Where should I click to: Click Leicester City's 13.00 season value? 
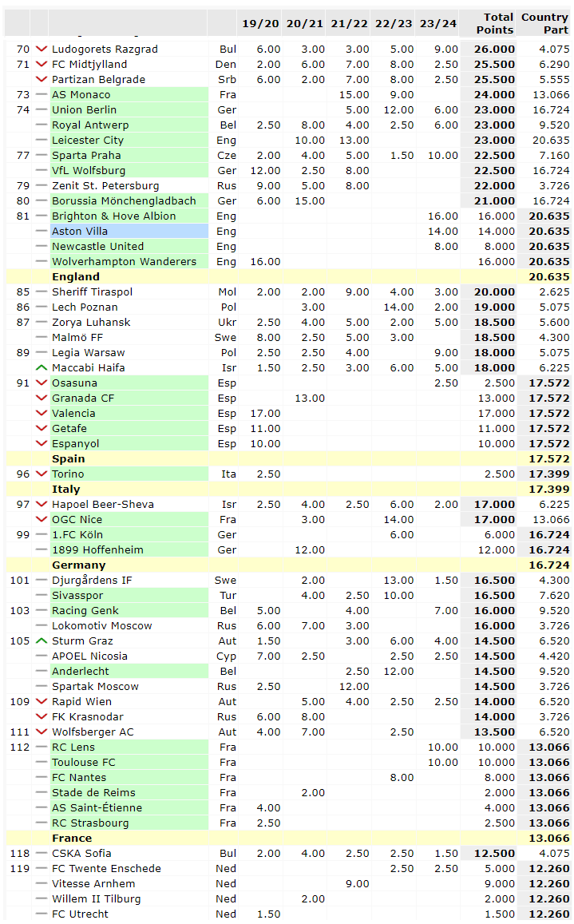pyautogui.click(x=354, y=141)
